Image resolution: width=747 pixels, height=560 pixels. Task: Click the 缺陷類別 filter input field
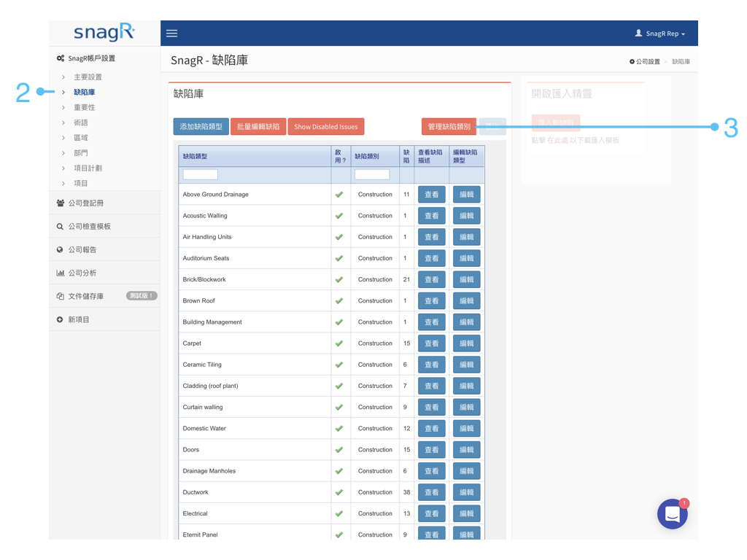coord(372,174)
